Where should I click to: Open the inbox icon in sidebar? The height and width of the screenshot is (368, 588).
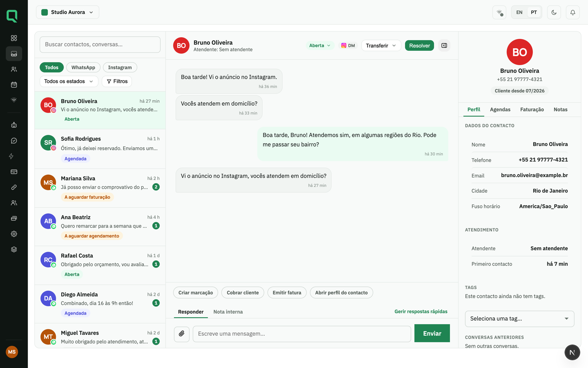14,54
